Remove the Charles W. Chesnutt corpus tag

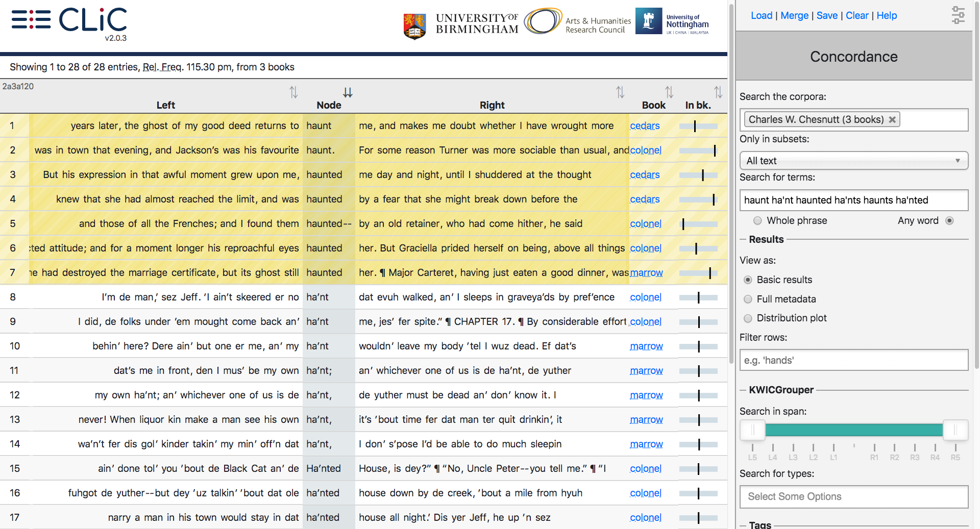pyautogui.click(x=892, y=120)
